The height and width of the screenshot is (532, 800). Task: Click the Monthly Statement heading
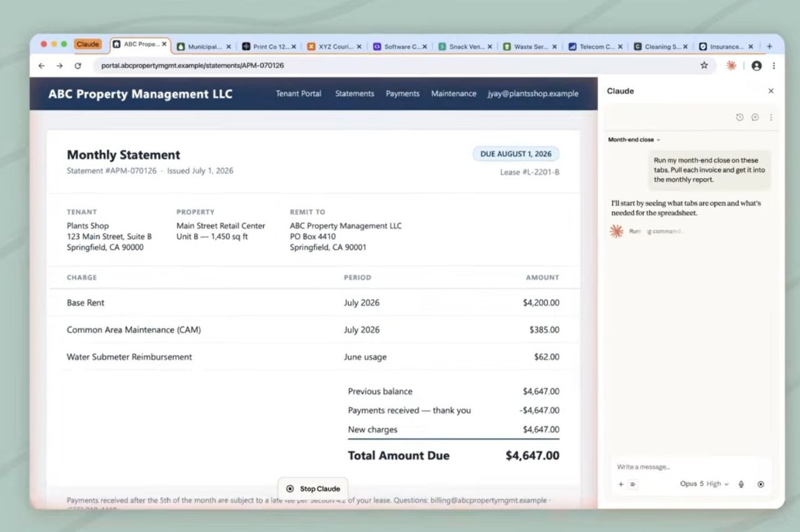[123, 155]
